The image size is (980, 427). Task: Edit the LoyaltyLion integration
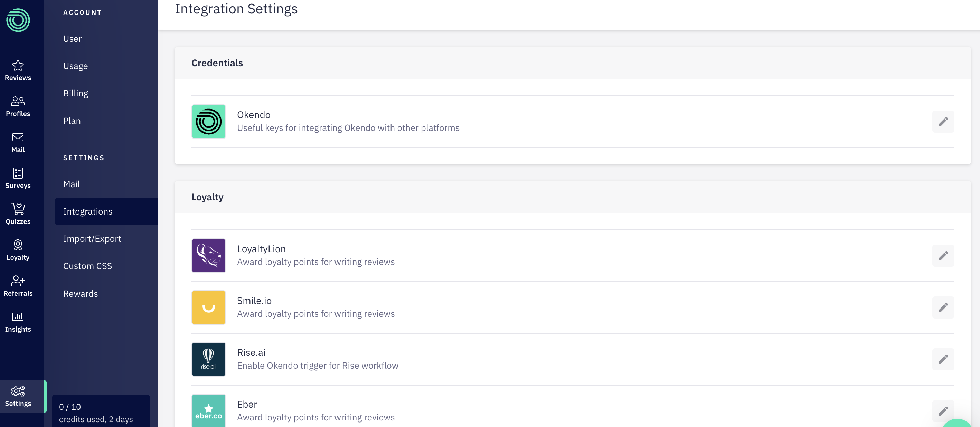942,256
